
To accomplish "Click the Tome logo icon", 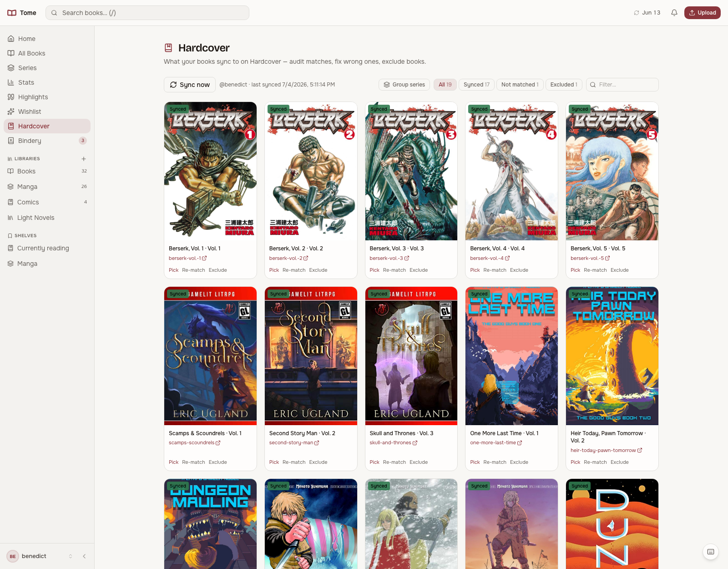I will [x=12, y=13].
